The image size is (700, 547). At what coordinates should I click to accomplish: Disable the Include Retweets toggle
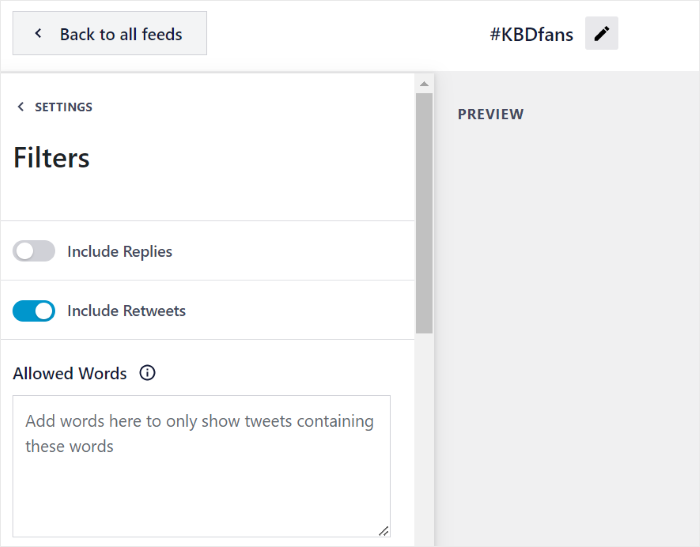(34, 311)
